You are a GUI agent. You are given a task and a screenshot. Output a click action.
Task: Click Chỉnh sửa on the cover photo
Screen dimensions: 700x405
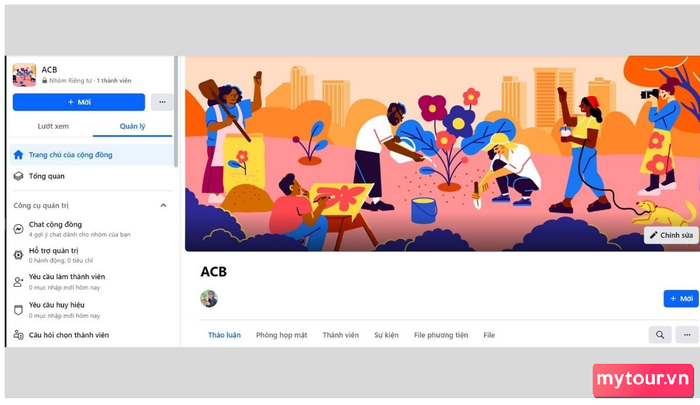point(671,235)
